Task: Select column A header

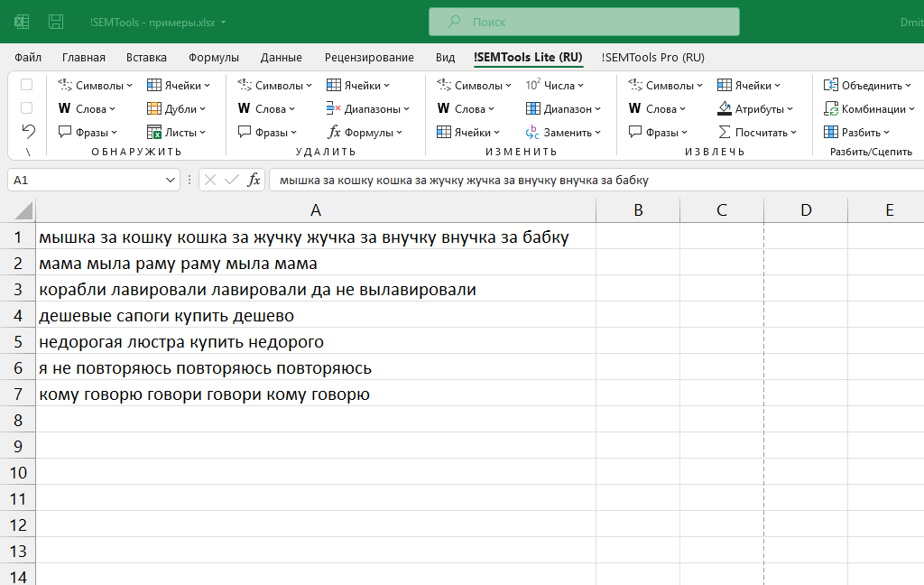Action: [316, 210]
